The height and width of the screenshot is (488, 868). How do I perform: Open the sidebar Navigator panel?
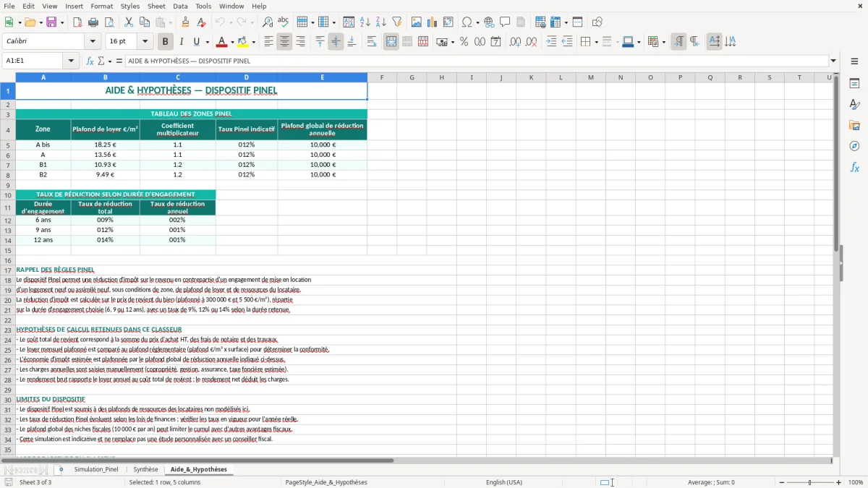(x=854, y=146)
